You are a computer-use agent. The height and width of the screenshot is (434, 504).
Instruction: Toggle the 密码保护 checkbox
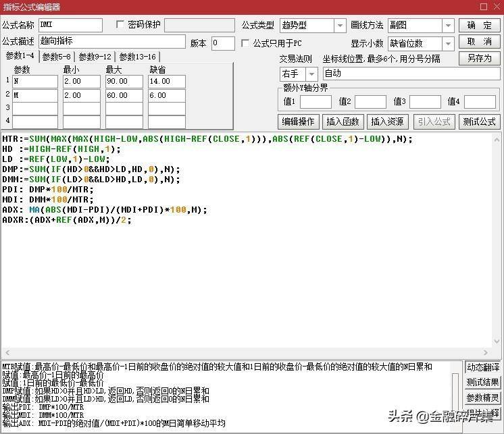pyautogui.click(x=120, y=24)
